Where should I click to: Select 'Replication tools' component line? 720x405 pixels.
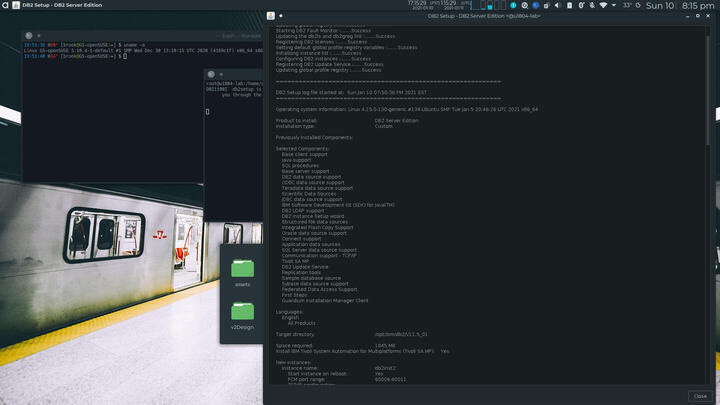[x=301, y=272]
